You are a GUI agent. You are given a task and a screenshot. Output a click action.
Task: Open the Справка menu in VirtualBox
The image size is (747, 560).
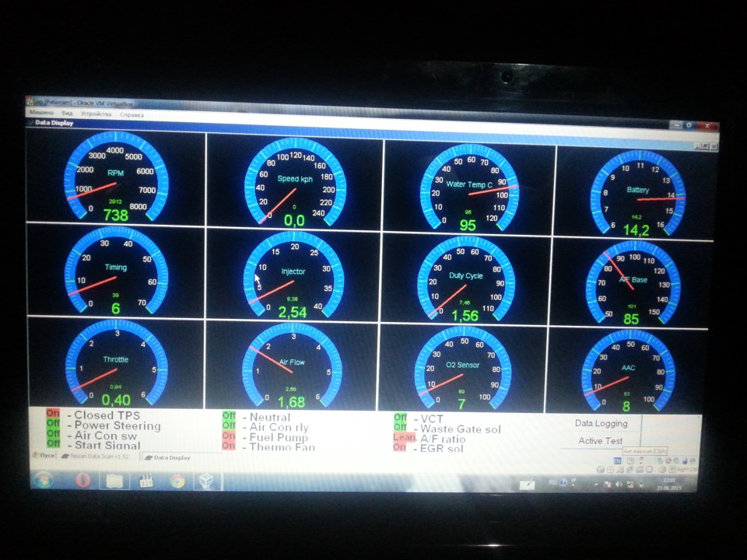[x=132, y=115]
